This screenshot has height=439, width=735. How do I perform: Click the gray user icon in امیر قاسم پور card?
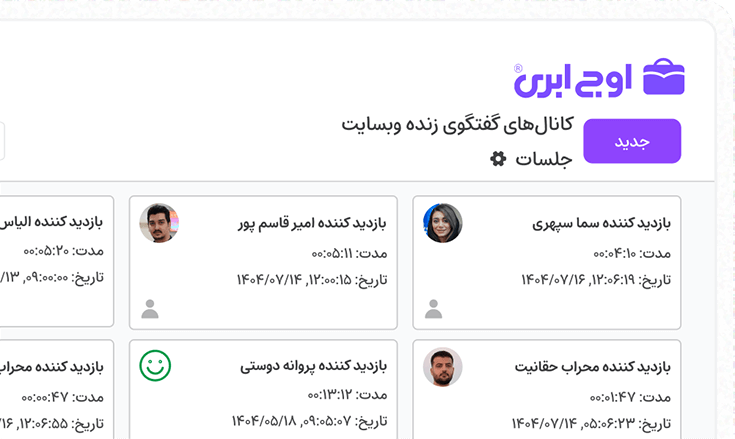coord(150,309)
